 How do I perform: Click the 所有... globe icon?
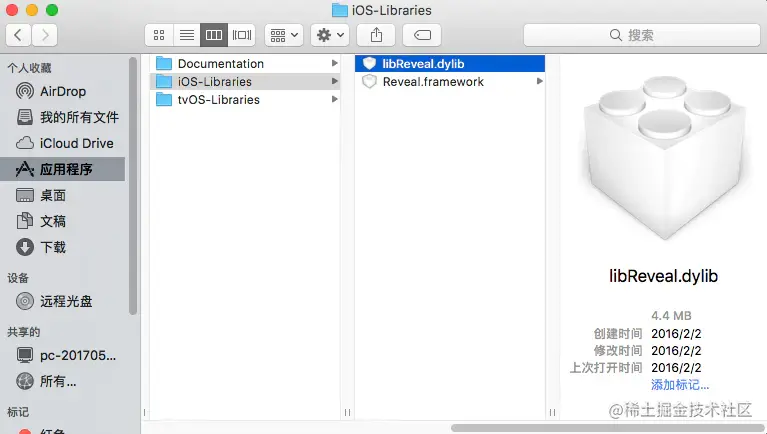click(x=25, y=381)
